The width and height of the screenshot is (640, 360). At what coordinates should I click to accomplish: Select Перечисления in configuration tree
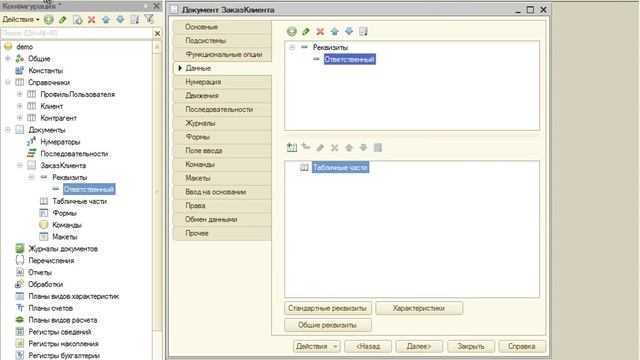(51, 260)
